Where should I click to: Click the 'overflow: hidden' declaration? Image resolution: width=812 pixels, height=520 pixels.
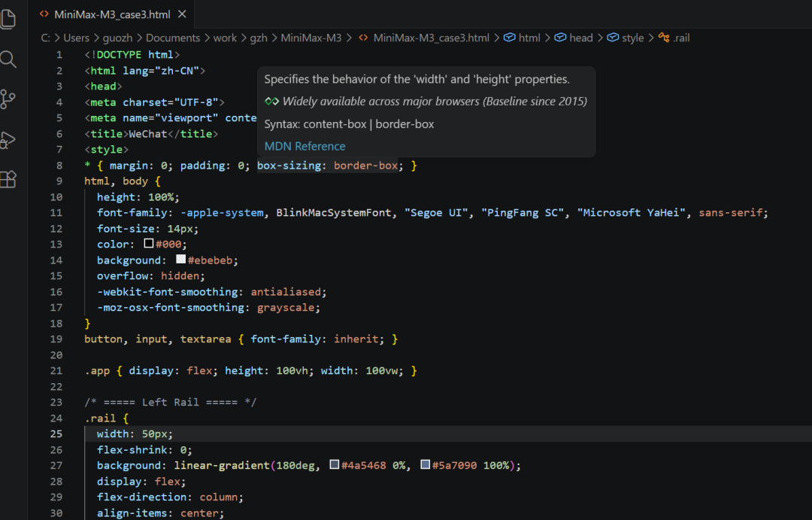150,276
